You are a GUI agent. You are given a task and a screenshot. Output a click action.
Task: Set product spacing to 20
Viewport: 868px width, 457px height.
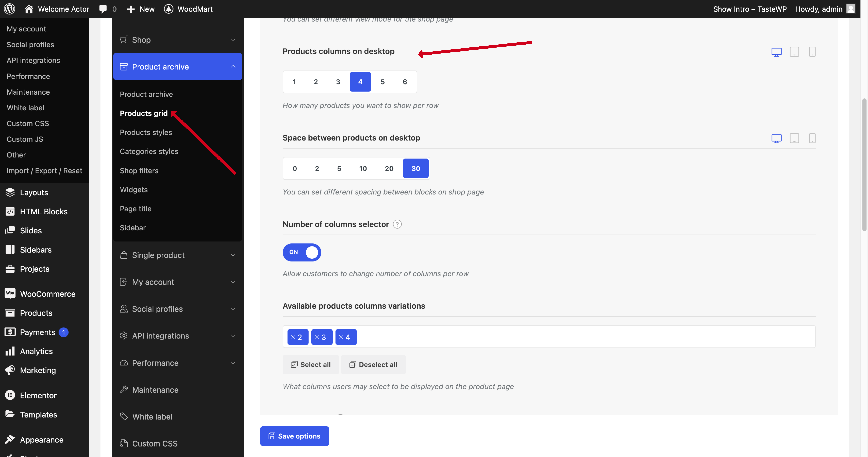pyautogui.click(x=389, y=168)
